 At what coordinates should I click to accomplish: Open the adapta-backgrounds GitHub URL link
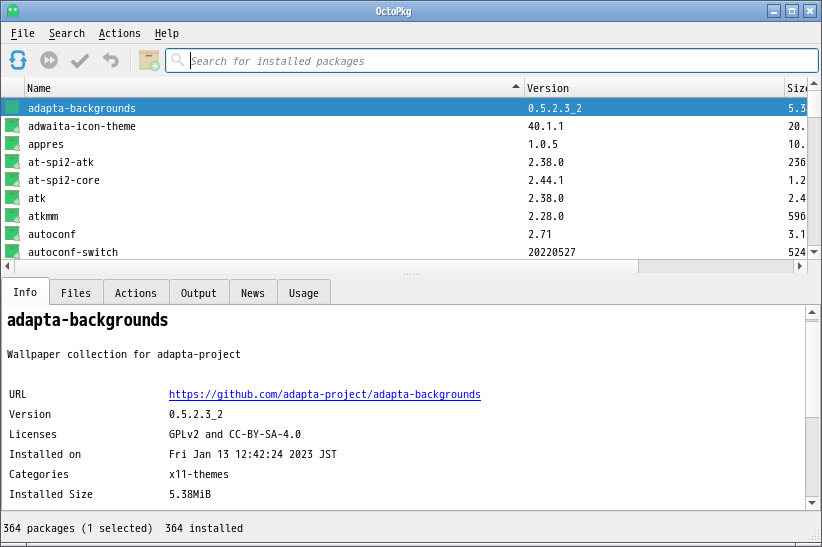click(325, 394)
